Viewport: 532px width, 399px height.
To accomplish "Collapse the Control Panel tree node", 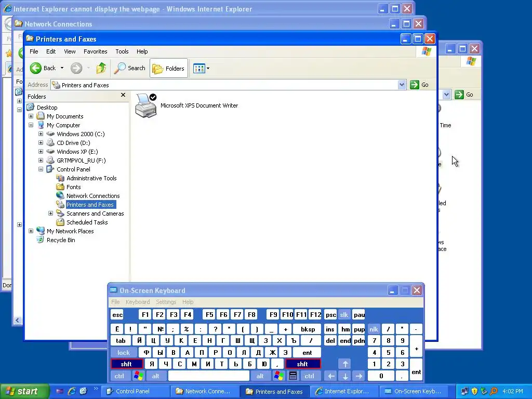I will (41, 169).
